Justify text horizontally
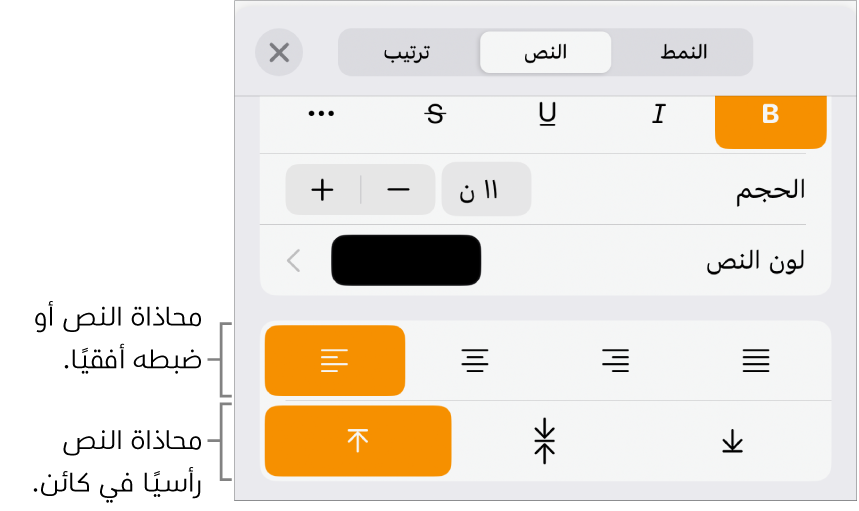The image size is (859, 511). click(756, 361)
